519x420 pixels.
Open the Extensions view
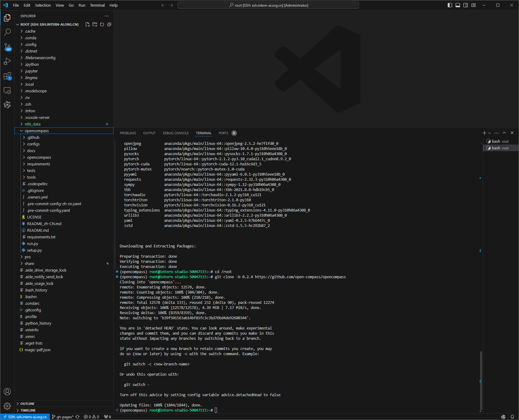7,76
